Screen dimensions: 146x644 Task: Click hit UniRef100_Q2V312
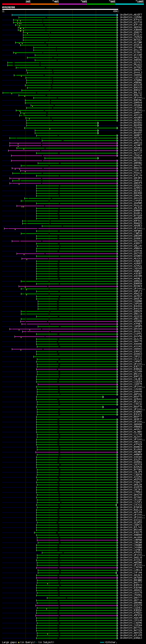(x=131, y=63)
